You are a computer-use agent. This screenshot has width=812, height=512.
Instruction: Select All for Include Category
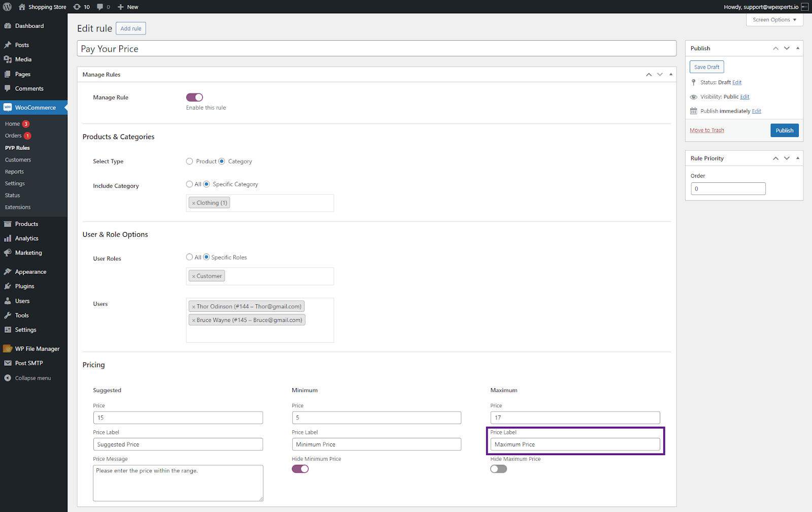pyautogui.click(x=189, y=184)
